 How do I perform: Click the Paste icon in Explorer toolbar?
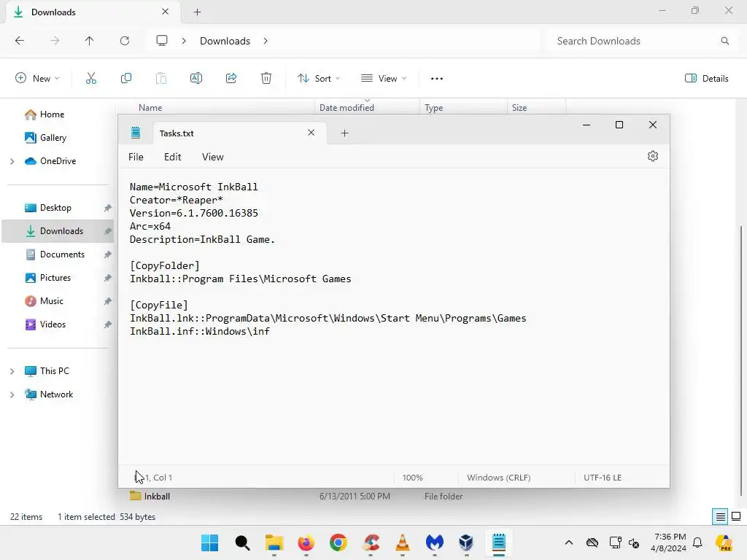161,78
